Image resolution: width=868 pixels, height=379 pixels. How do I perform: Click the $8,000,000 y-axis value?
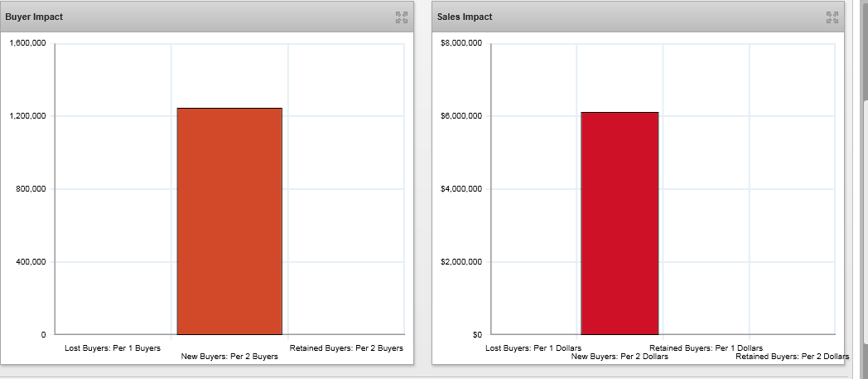coord(461,42)
